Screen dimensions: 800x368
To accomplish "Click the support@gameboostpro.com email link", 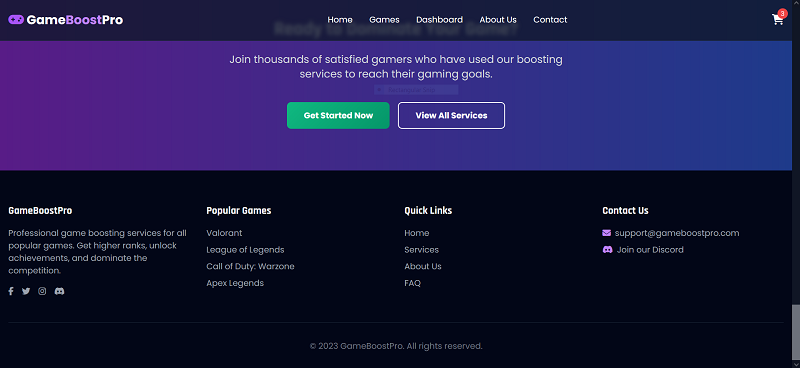I will [x=677, y=233].
